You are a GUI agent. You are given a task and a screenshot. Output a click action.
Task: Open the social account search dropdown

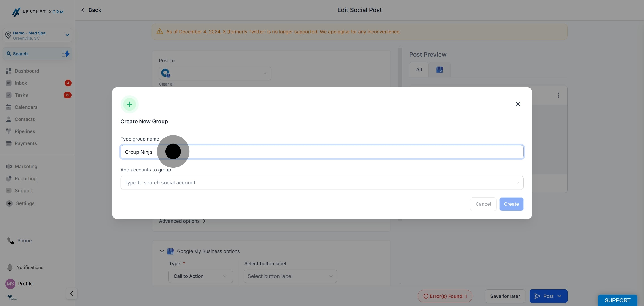(322, 183)
